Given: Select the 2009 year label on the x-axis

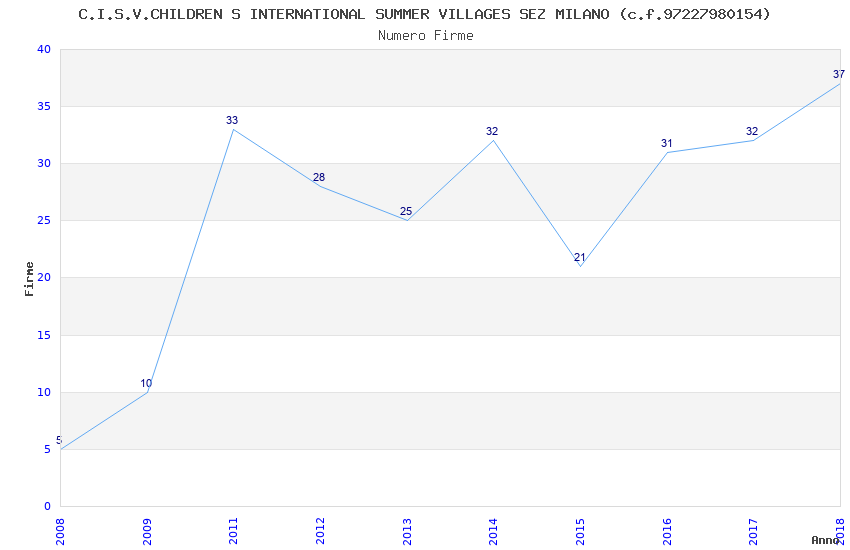Looking at the screenshot, I should click(x=147, y=530).
